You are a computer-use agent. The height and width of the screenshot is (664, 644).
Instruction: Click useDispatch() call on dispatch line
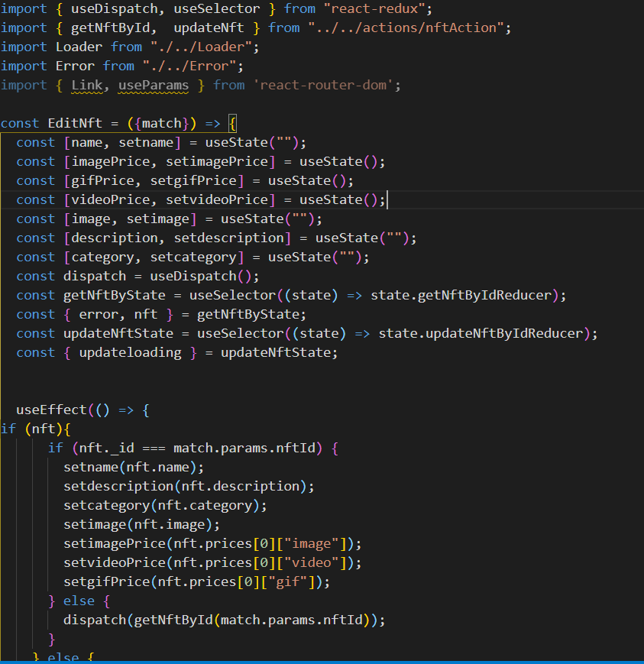201,276
